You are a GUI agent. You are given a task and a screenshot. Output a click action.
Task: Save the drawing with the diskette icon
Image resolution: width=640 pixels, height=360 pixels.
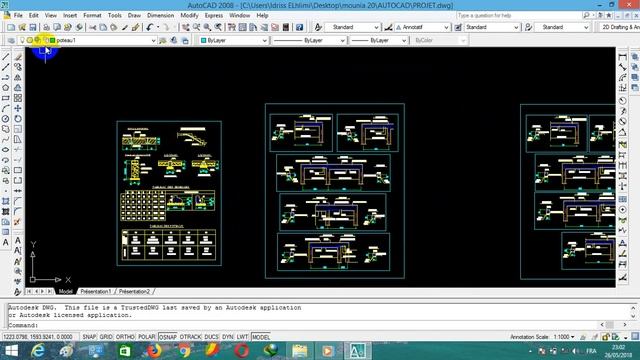[33, 27]
